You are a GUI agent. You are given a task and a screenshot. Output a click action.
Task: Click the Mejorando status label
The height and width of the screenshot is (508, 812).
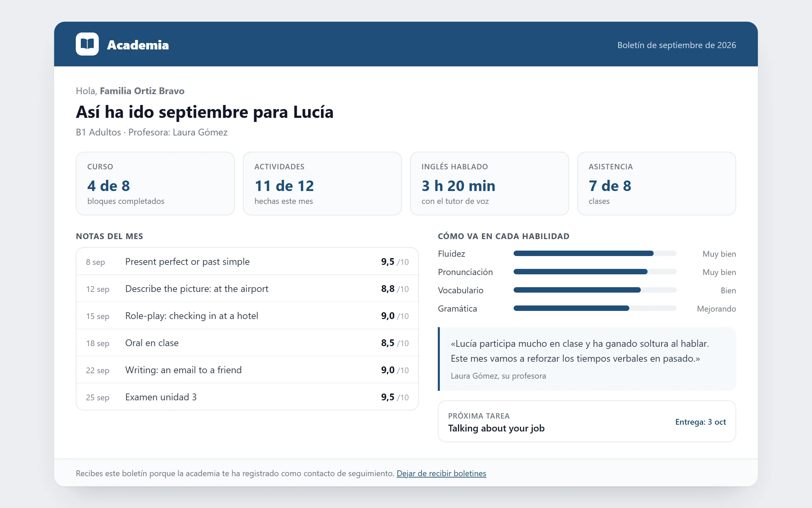coord(716,309)
